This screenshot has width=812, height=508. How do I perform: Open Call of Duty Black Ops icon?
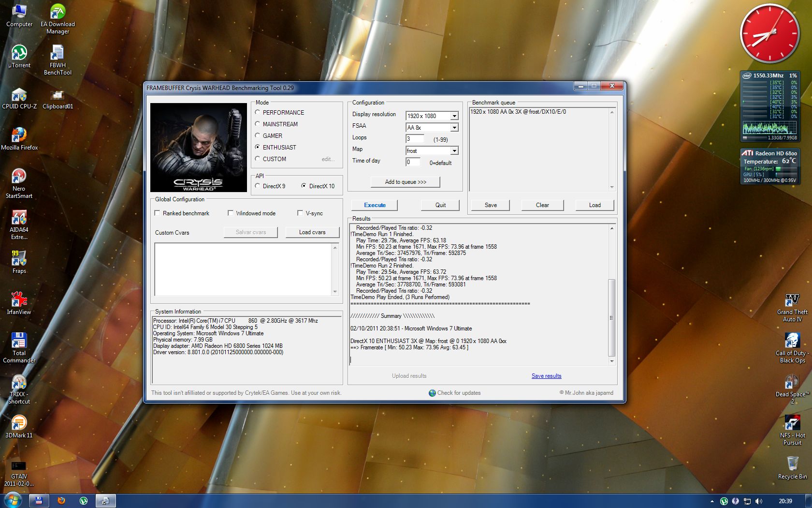tap(792, 348)
